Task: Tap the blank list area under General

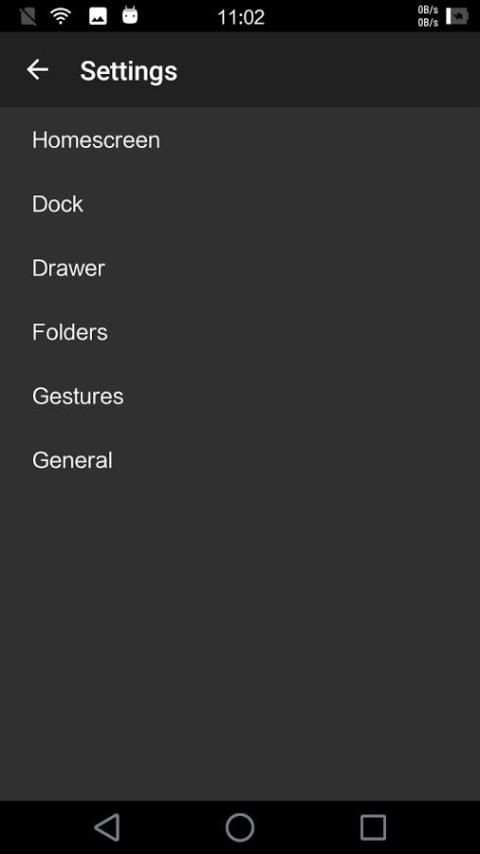Action: pos(240,646)
